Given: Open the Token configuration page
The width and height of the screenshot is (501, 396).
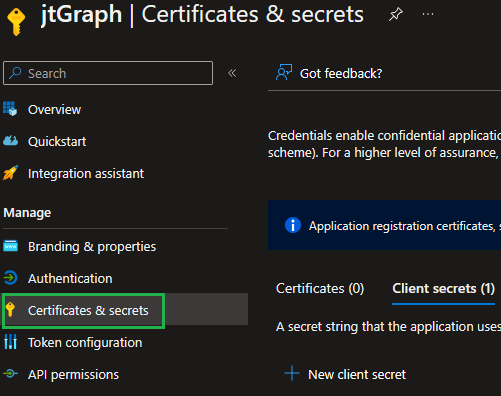Looking at the screenshot, I should pos(85,343).
